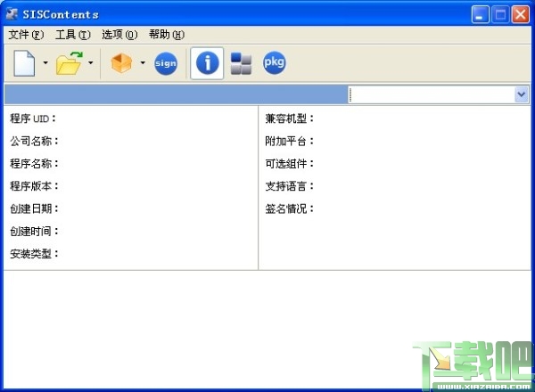Close the SISContents window
The image size is (535, 392).
[521, 14]
